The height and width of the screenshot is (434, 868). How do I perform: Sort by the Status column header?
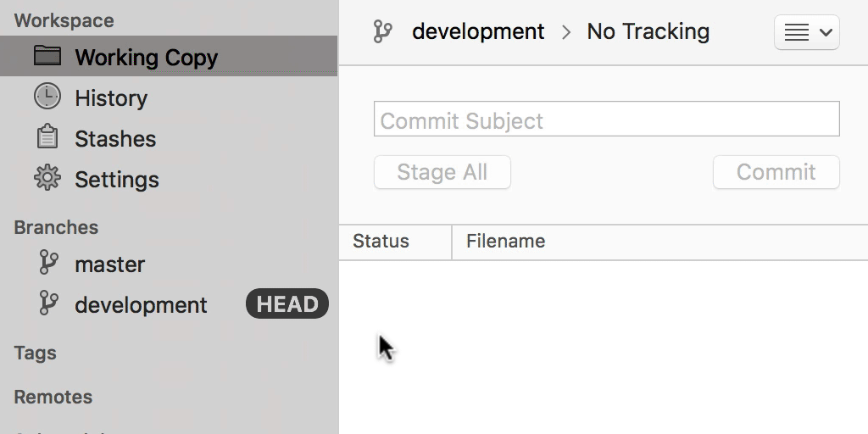pos(381,242)
